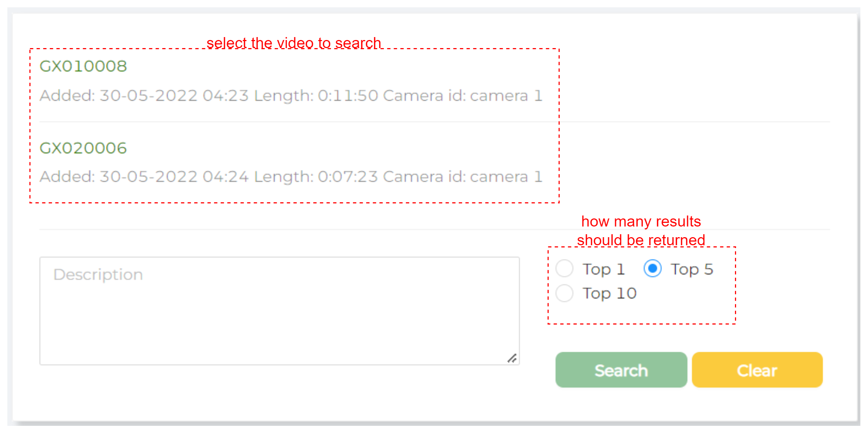This screenshot has height=431, width=868.
Task: Focus the Description text area
Action: coord(279,311)
